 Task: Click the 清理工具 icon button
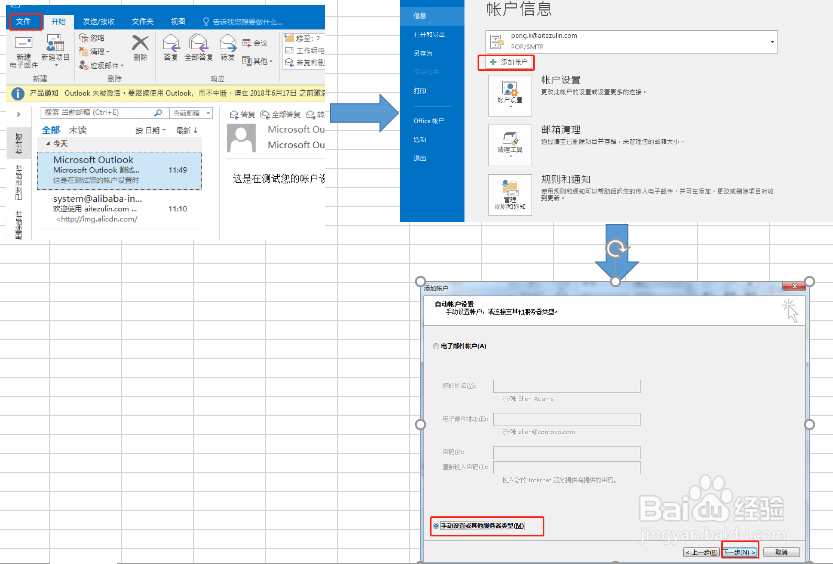509,144
